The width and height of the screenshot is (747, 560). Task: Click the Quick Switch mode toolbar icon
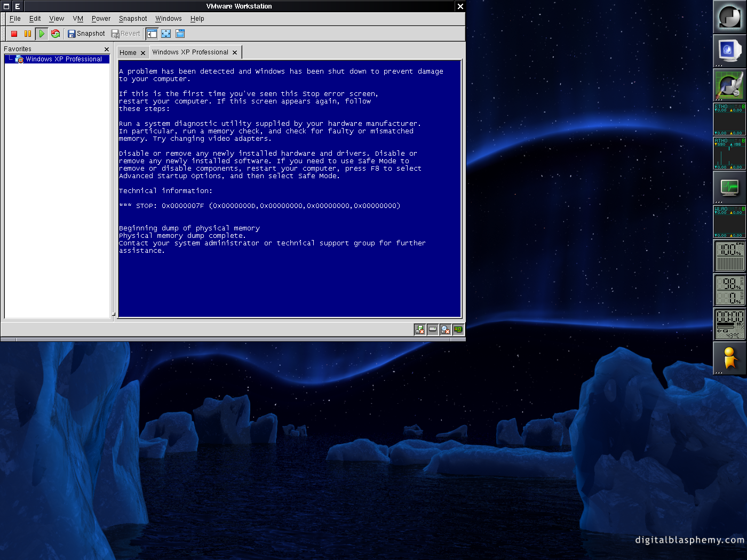pyautogui.click(x=180, y=34)
